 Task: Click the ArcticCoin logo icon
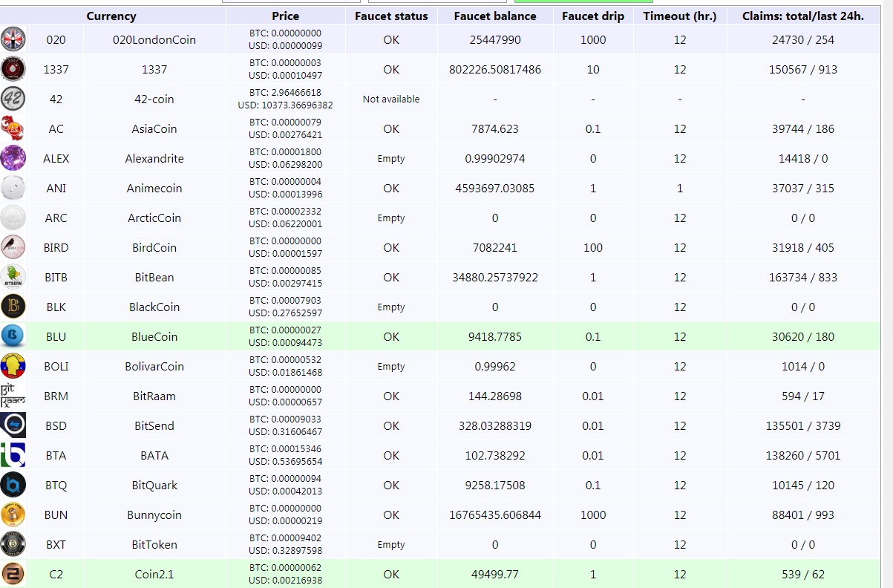13,218
